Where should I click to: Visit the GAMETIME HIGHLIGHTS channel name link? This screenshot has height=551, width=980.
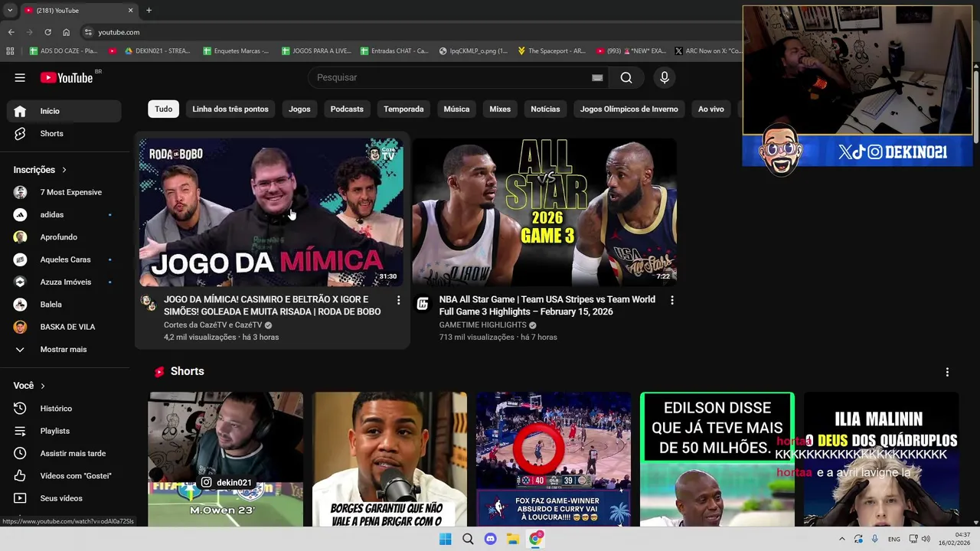[483, 325]
